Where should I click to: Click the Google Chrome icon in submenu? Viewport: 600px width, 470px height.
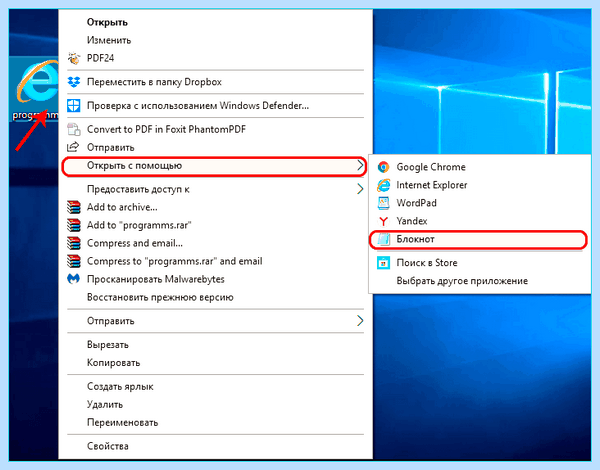(x=383, y=167)
